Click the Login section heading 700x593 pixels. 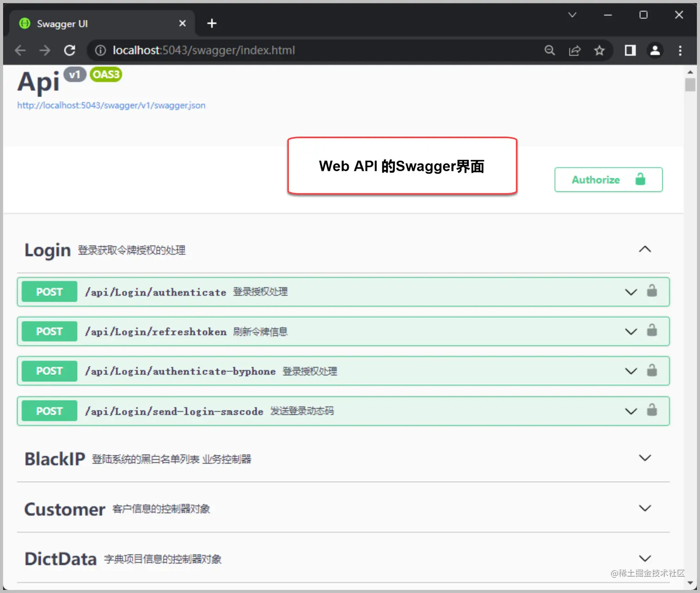coord(47,250)
